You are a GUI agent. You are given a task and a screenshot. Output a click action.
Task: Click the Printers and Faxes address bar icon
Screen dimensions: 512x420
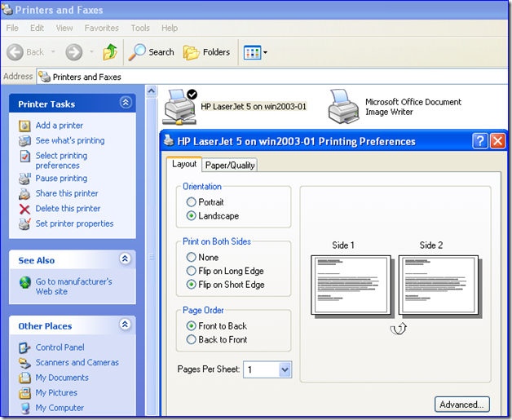tap(44, 77)
